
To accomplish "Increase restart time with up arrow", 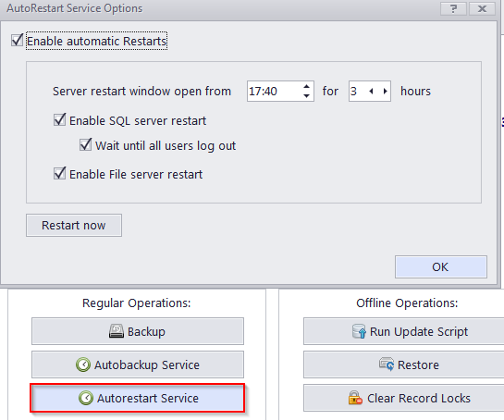I will pos(306,87).
